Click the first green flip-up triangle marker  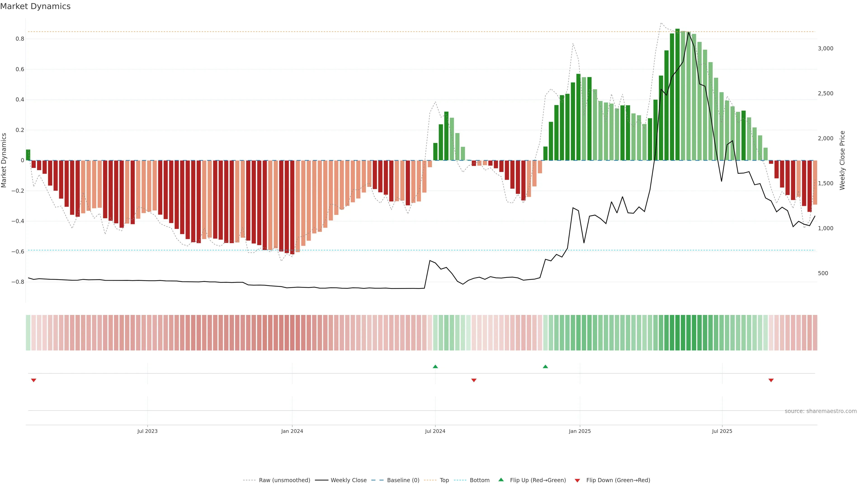(435, 366)
